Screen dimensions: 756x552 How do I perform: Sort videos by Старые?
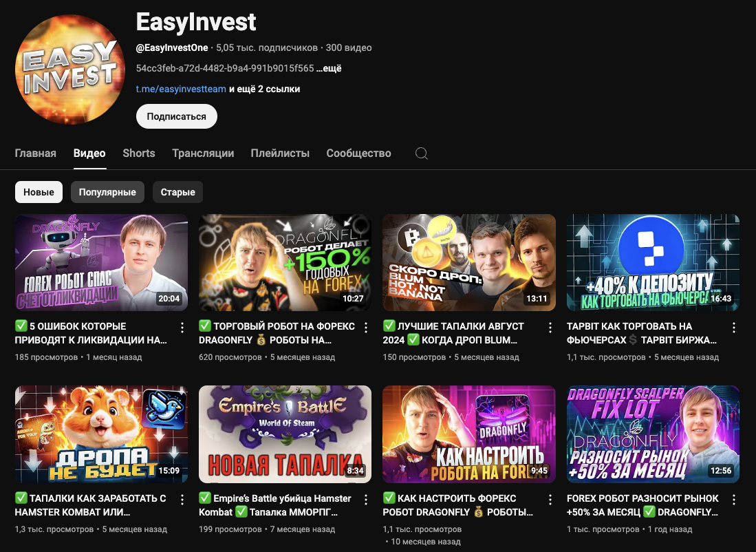[177, 192]
